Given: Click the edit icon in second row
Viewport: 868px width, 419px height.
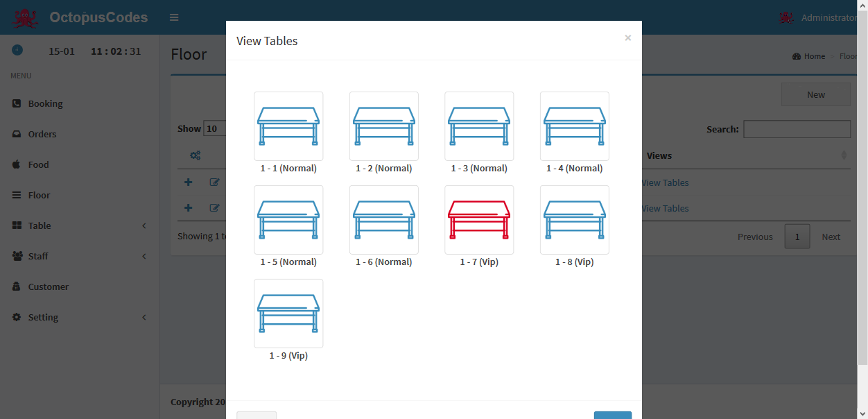Looking at the screenshot, I should click(215, 208).
